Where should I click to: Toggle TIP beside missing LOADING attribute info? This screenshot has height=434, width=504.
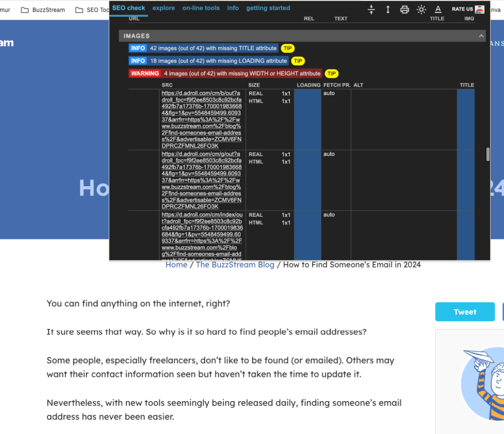pyautogui.click(x=298, y=61)
